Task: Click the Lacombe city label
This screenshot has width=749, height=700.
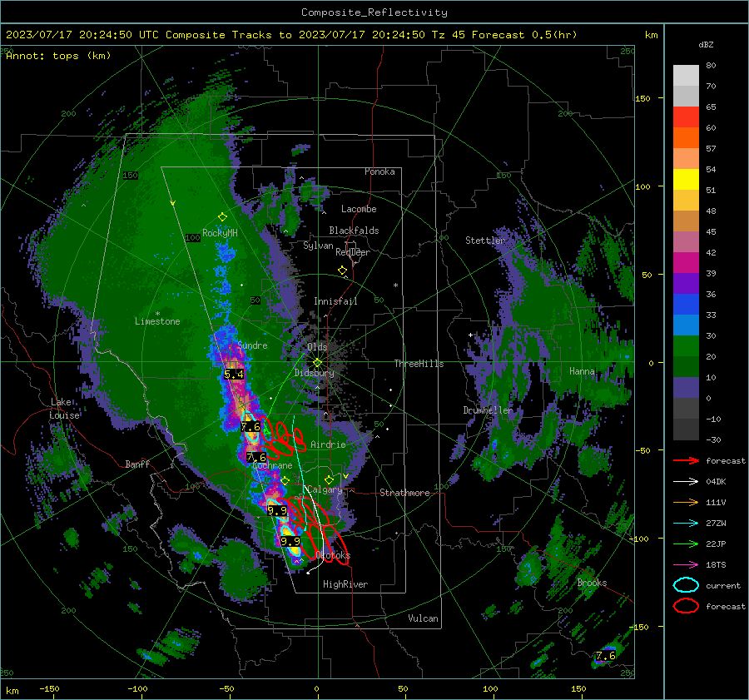Action: click(x=359, y=209)
